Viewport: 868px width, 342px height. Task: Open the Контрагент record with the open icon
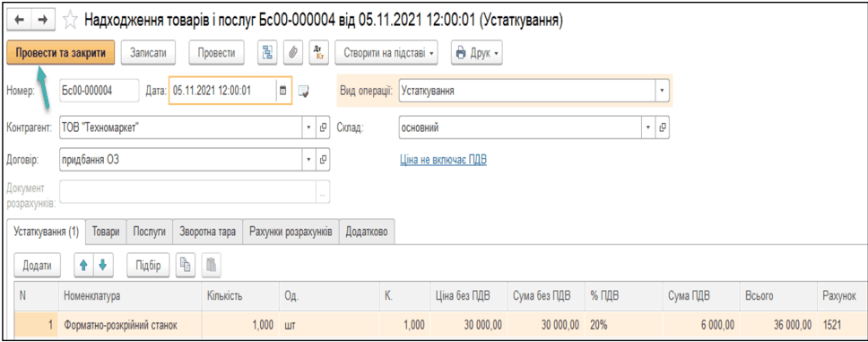324,128
